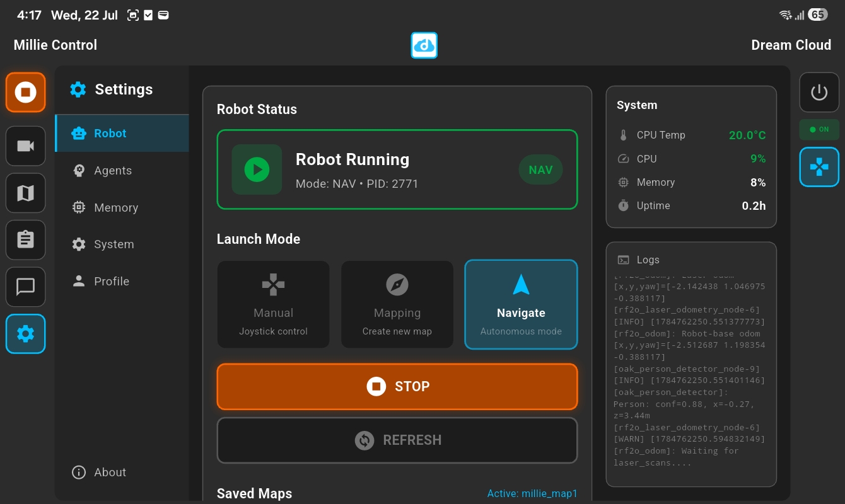
Task: Click the orange STOP button
Action: coord(397,387)
